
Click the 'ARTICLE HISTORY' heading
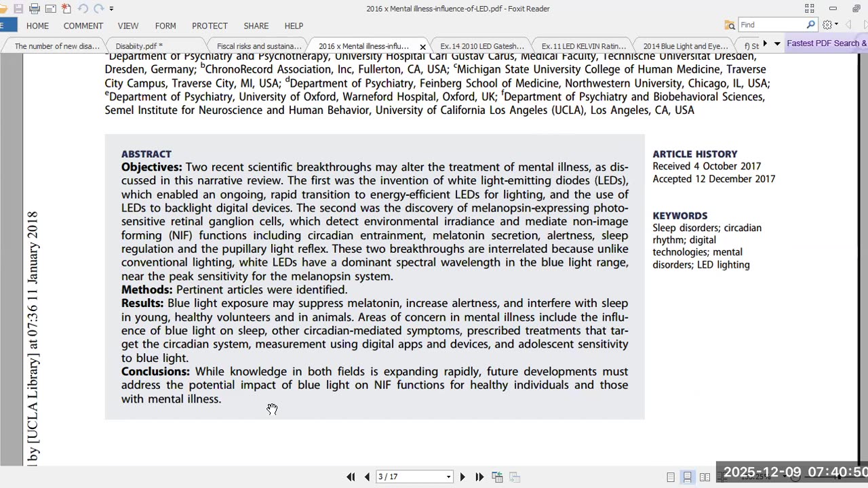coord(694,154)
